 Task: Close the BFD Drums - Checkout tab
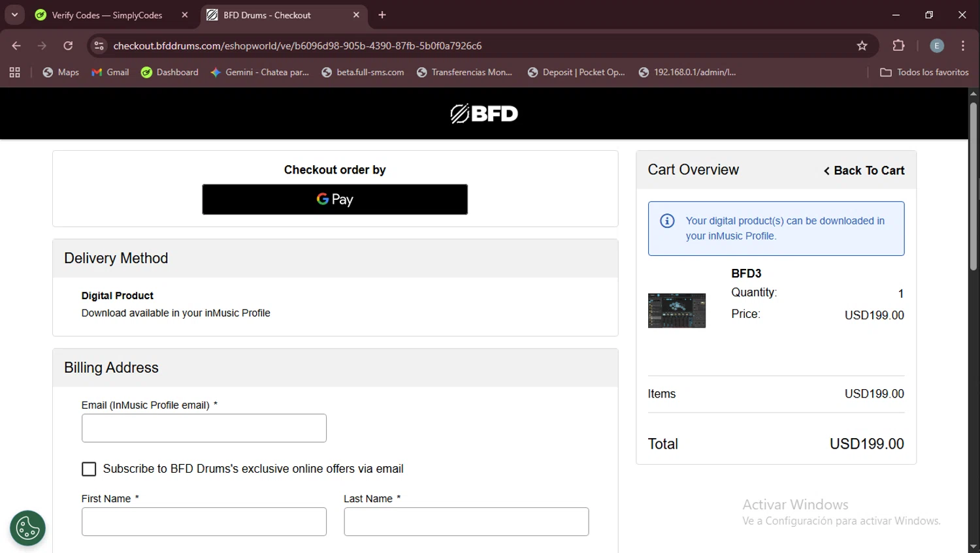(x=356, y=15)
